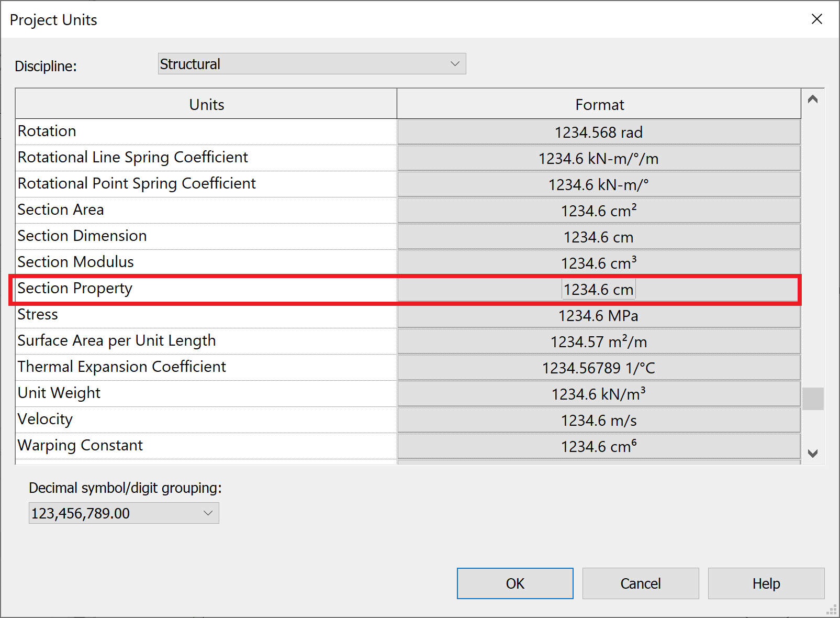840x618 pixels.
Task: Click the Units column header
Action: [206, 104]
